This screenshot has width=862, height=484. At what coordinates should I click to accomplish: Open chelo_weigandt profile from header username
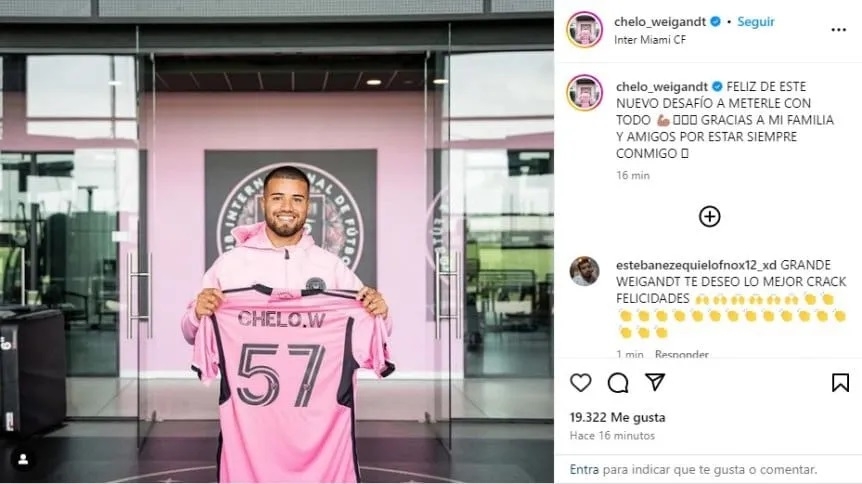[x=660, y=21]
